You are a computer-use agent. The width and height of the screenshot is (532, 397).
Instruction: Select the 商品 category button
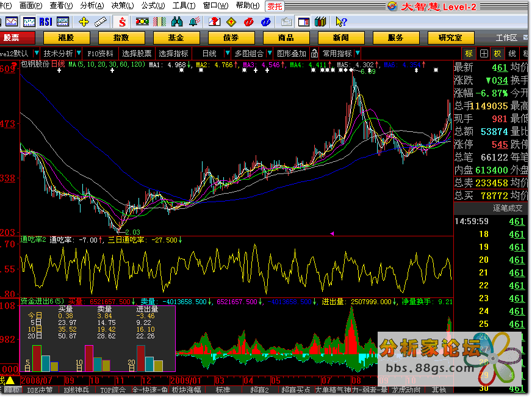click(286, 38)
